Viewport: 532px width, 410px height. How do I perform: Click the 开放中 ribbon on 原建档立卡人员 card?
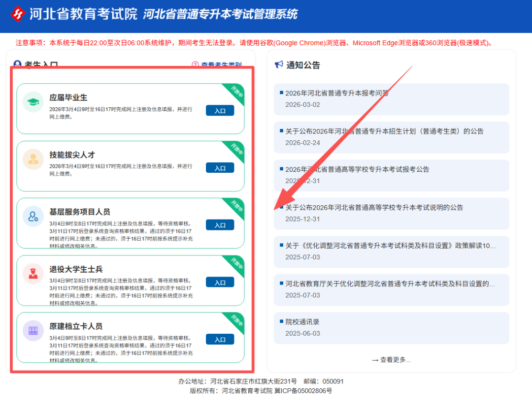(x=236, y=320)
